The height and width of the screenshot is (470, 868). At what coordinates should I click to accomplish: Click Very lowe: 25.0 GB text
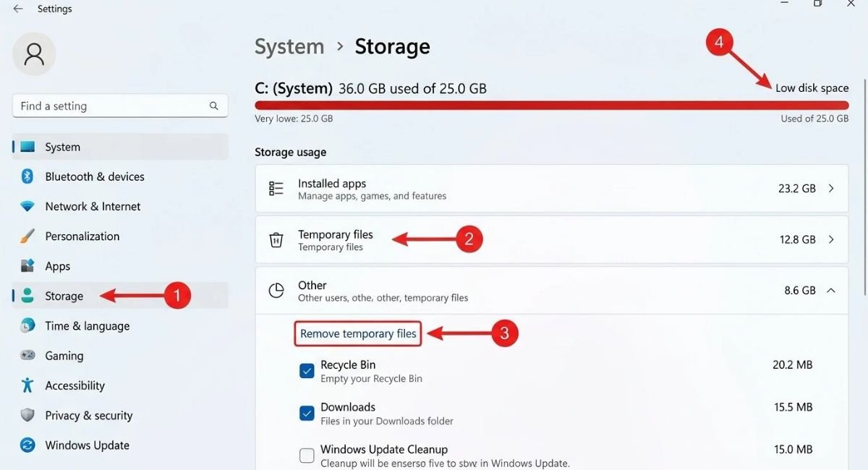tap(294, 119)
